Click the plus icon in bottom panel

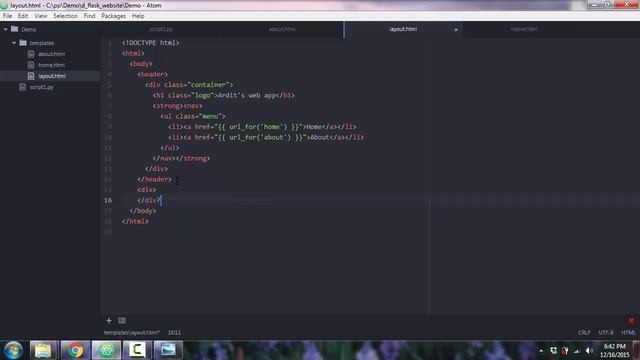pyautogui.click(x=109, y=320)
